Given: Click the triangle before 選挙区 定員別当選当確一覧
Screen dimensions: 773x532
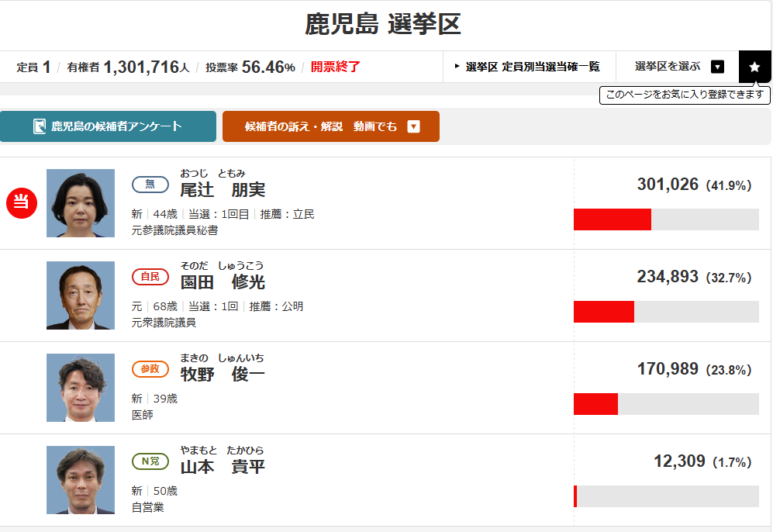Looking at the screenshot, I should coord(457,66).
